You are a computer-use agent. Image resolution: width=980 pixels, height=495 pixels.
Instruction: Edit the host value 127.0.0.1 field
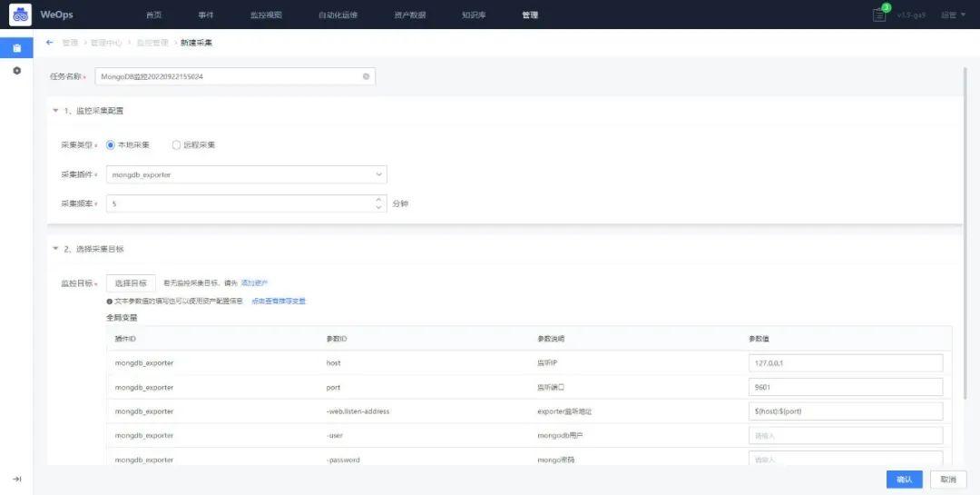(x=846, y=363)
